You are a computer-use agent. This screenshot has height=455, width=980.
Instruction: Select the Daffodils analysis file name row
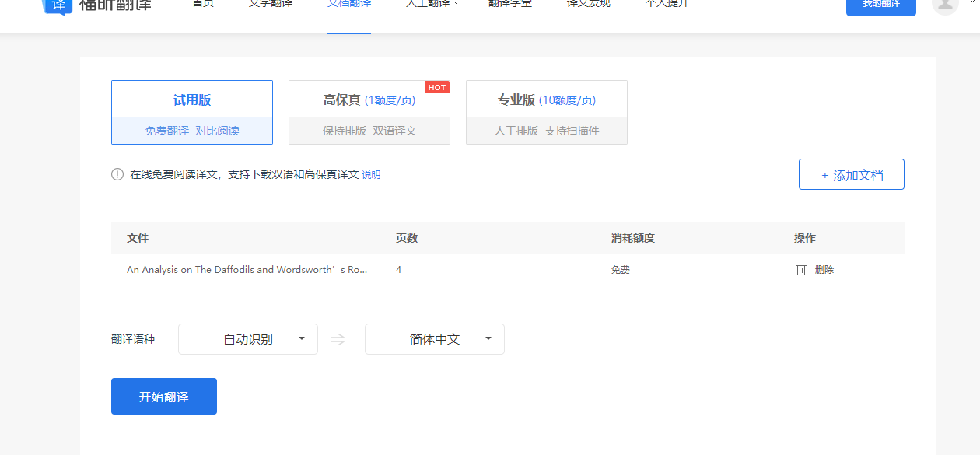tap(247, 269)
